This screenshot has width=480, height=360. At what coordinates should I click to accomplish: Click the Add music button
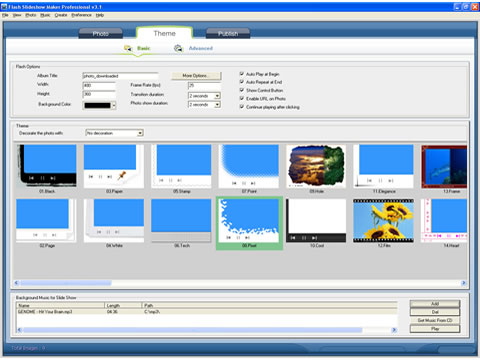(x=435, y=304)
